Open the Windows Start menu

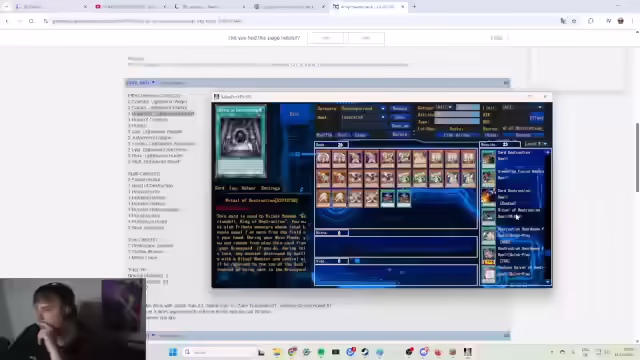173,352
